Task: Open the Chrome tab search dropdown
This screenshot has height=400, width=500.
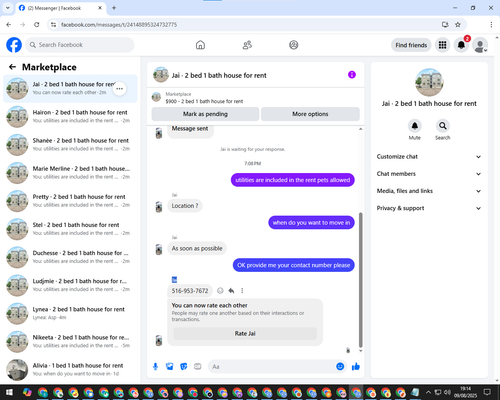Action: pyautogui.click(x=8, y=8)
